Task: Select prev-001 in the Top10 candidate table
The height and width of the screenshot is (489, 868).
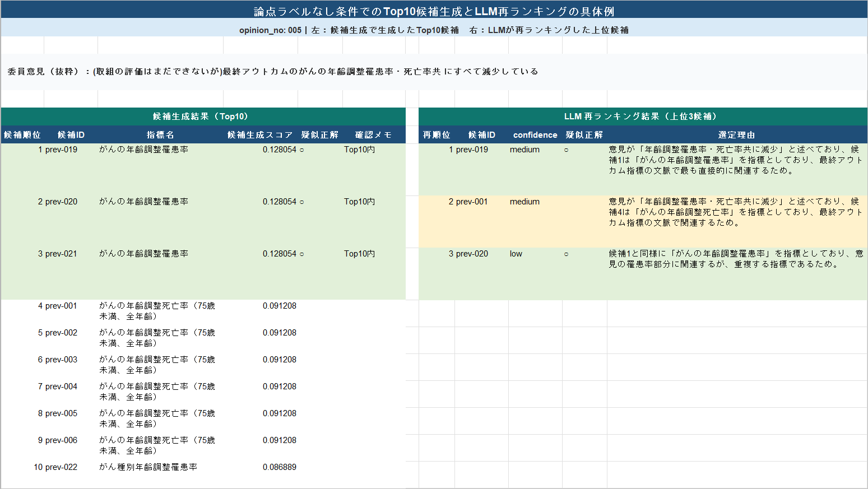Action: (x=61, y=306)
